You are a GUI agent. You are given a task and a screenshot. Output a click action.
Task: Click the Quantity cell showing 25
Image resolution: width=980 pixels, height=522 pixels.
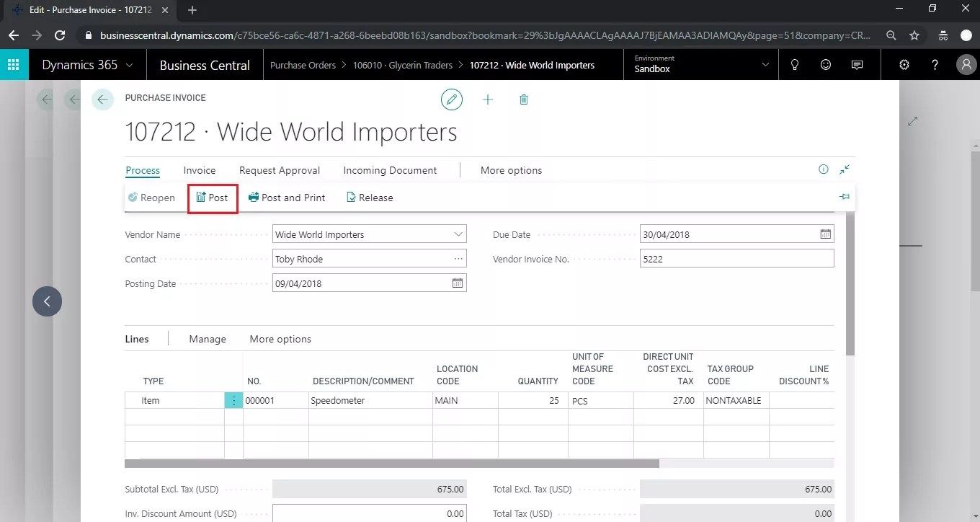pos(533,401)
